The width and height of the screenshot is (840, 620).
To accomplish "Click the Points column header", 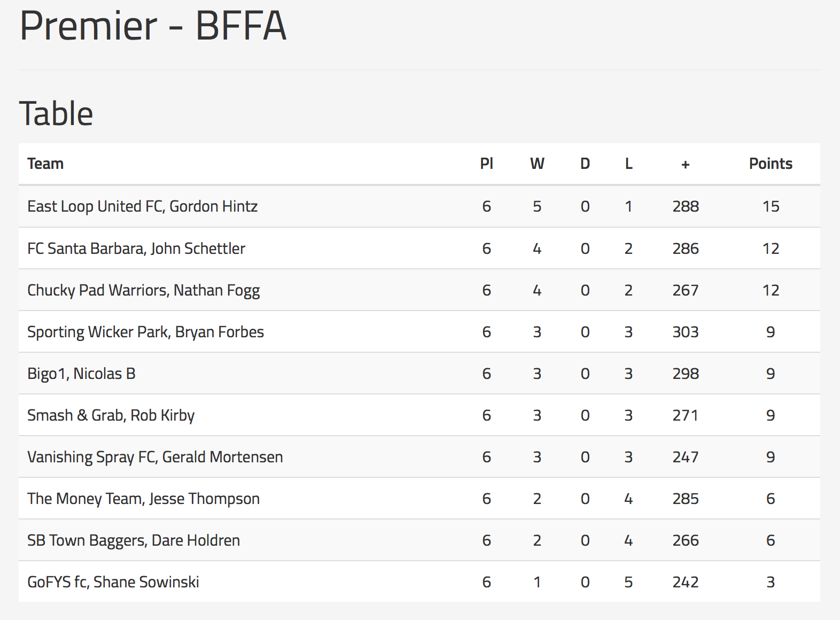I will pos(771,164).
